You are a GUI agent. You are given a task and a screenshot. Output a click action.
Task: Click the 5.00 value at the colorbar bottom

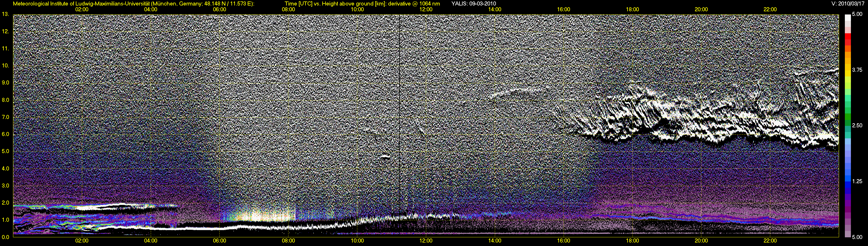(858, 237)
